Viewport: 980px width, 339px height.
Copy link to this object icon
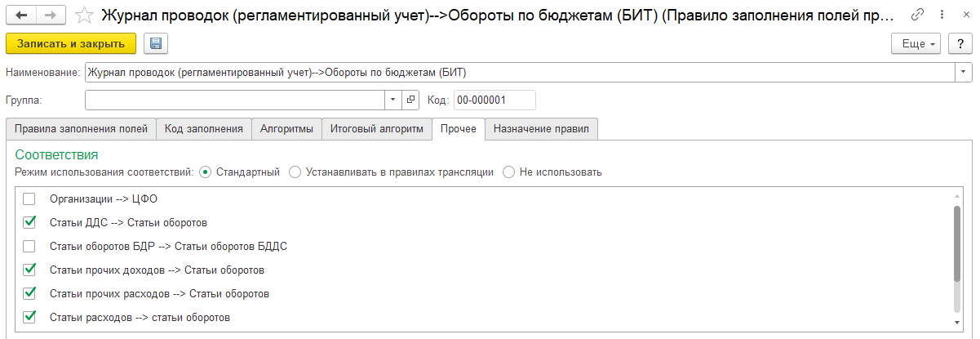(918, 15)
